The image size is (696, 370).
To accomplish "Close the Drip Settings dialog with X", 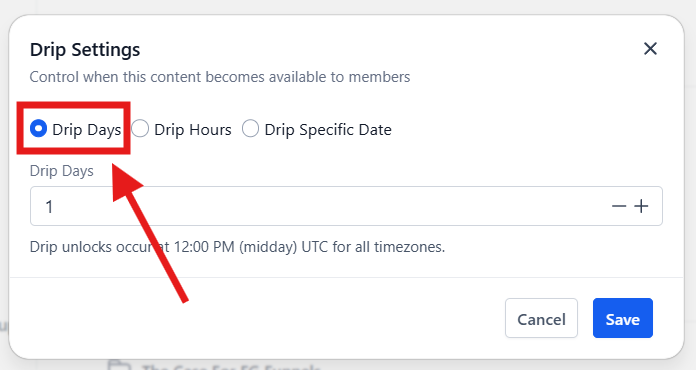I will pyautogui.click(x=650, y=49).
